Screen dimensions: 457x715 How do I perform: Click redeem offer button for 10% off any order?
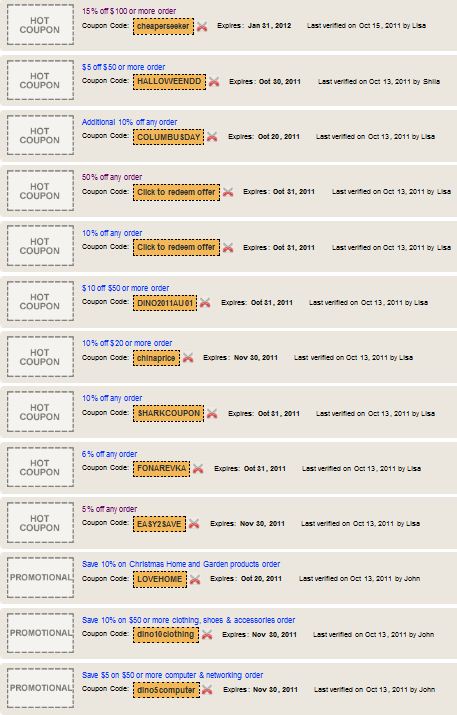(177, 247)
